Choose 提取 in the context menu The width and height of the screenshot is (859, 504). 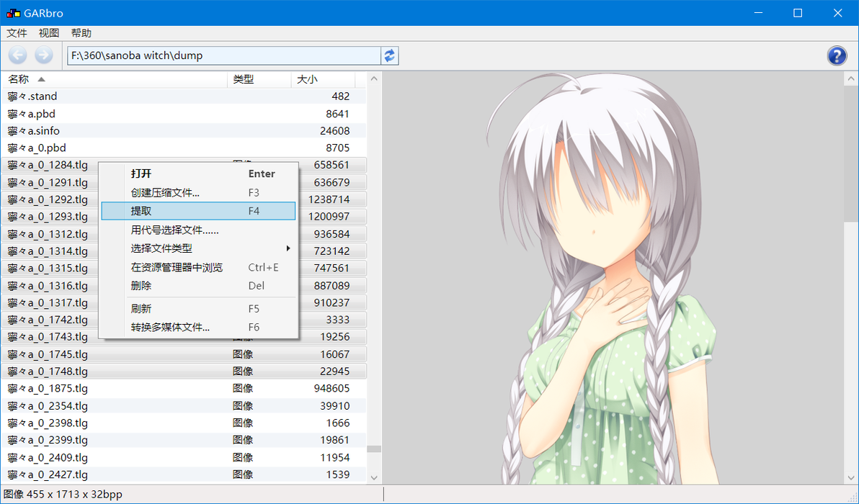198,211
